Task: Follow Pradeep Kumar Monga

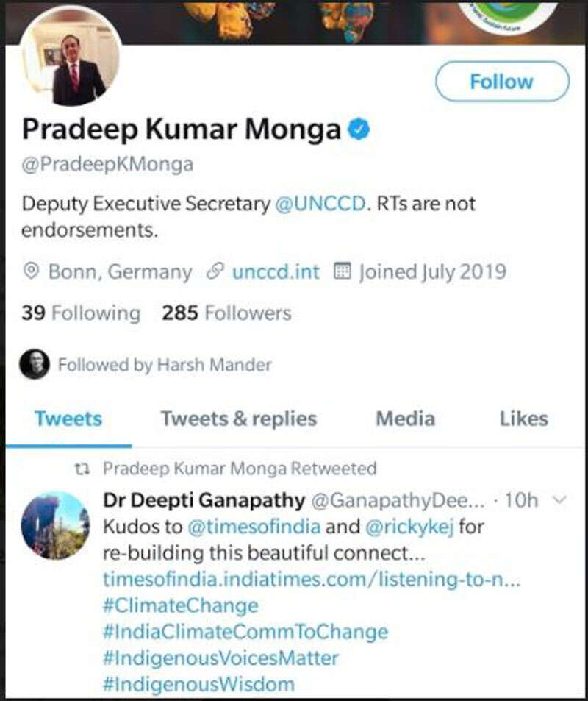Action: 502,81
